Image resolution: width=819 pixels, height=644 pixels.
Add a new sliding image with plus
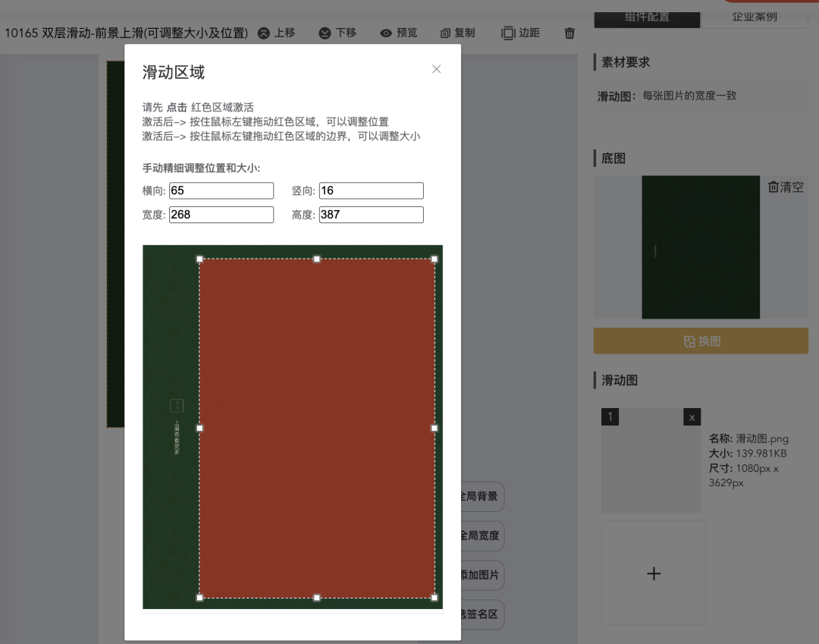(x=654, y=573)
